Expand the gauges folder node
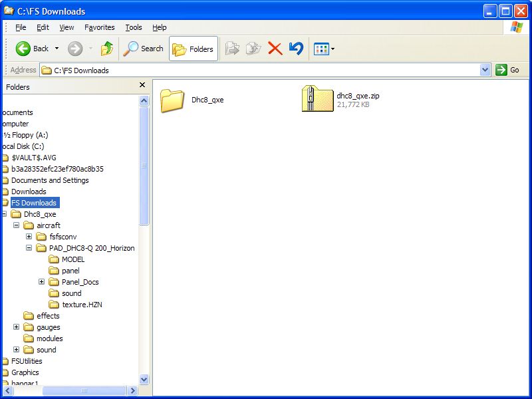 (17, 327)
